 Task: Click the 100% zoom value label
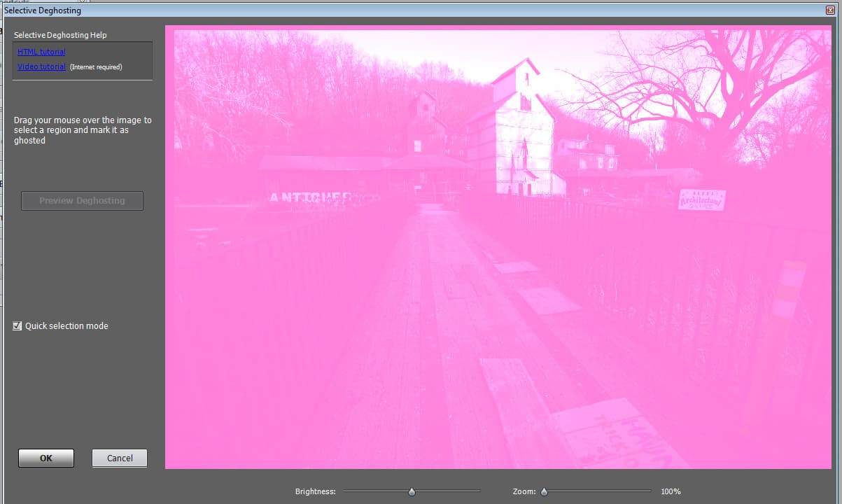point(671,491)
